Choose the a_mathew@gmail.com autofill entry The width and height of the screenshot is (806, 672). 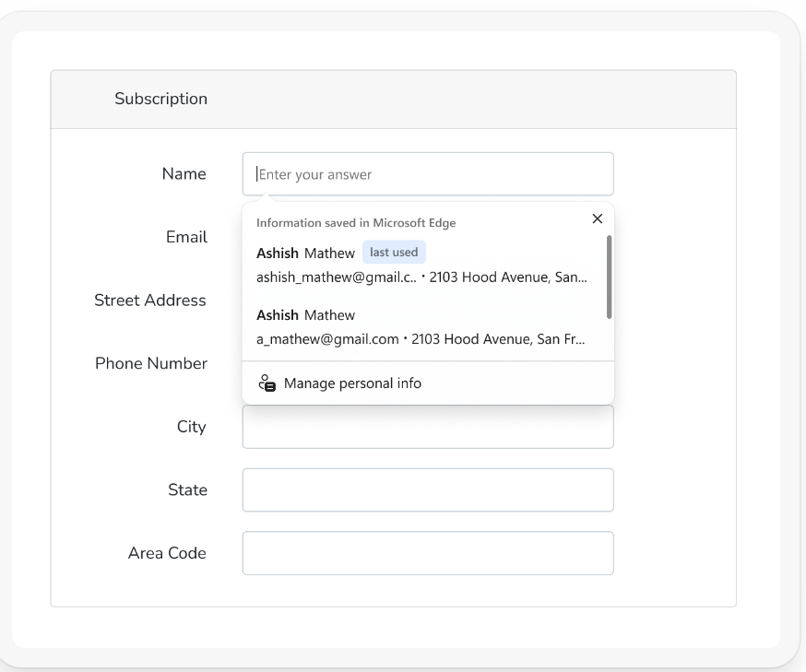[421, 327]
